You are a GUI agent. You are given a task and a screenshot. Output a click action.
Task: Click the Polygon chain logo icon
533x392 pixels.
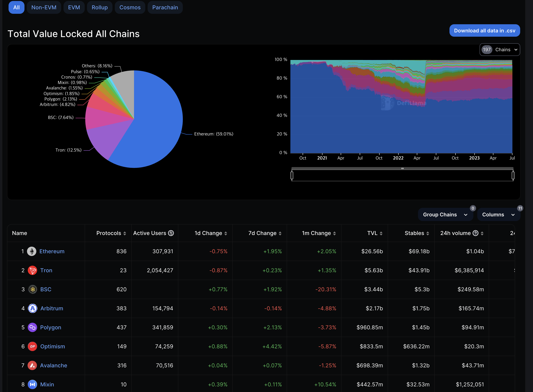[32, 327]
